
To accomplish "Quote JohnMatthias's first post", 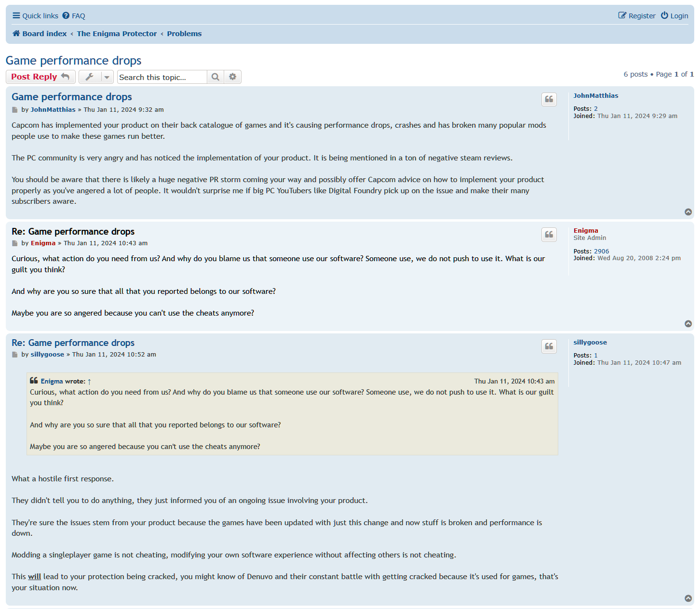I will click(x=549, y=99).
